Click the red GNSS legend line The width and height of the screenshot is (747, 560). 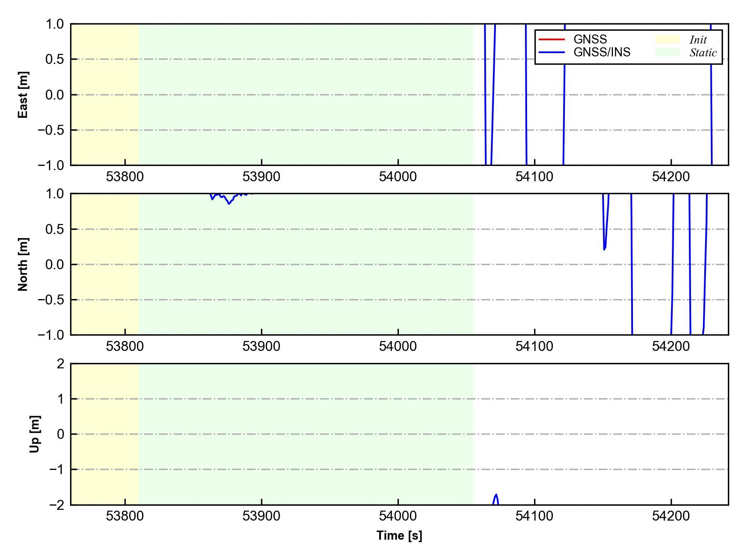tap(552, 39)
